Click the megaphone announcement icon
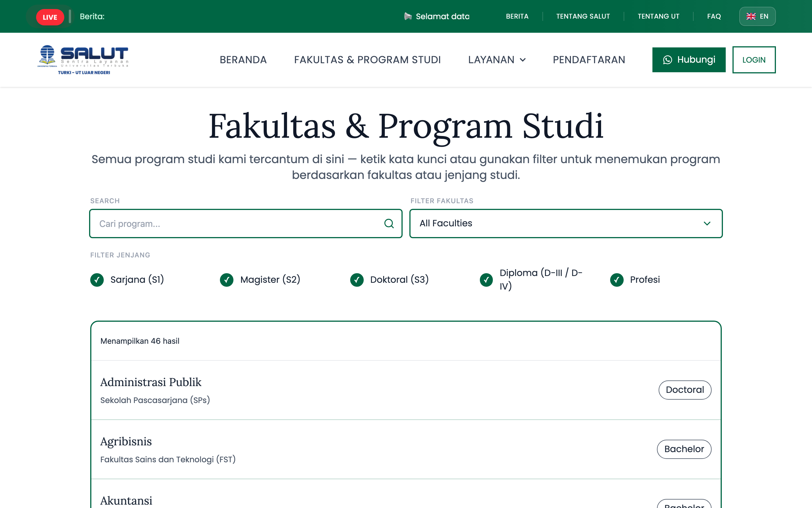The image size is (812, 508). (408, 16)
